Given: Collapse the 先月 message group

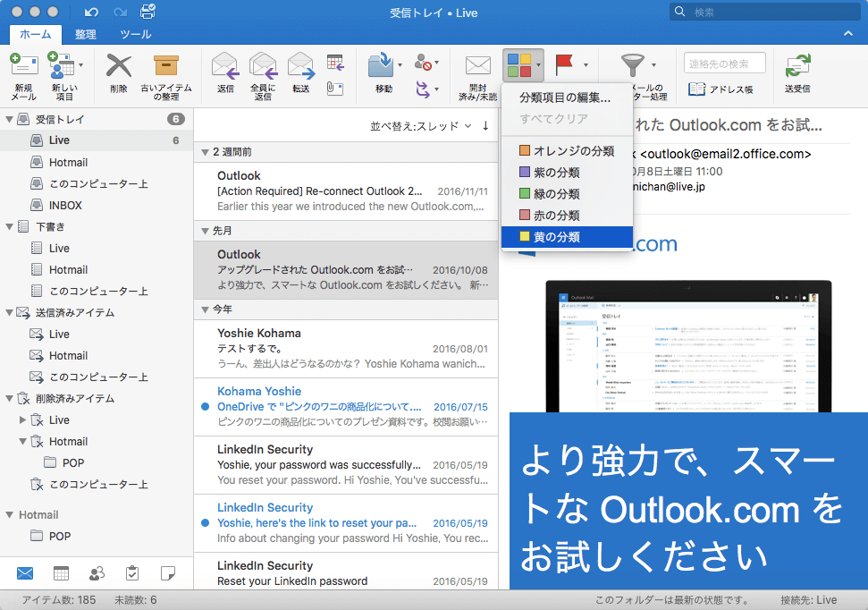Looking at the screenshot, I should coord(205,231).
